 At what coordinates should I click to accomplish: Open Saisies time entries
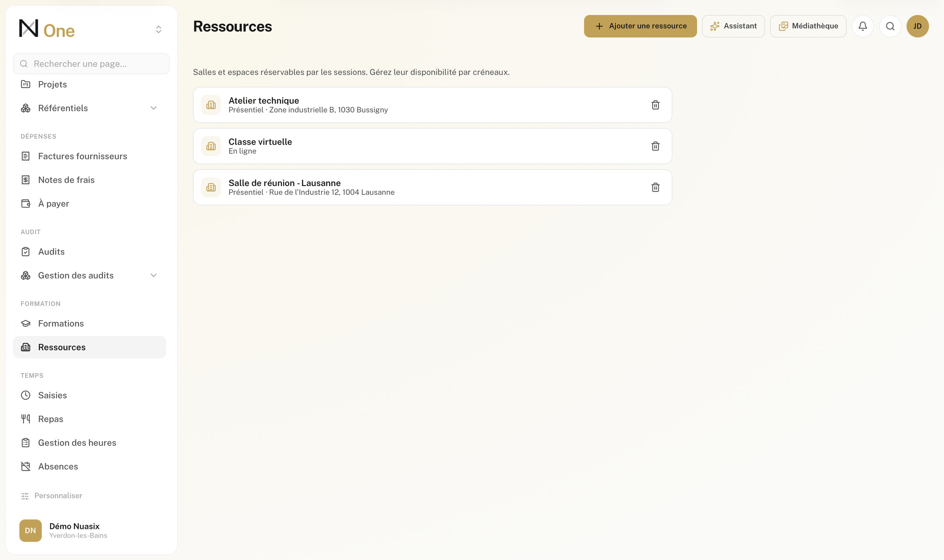90,395
